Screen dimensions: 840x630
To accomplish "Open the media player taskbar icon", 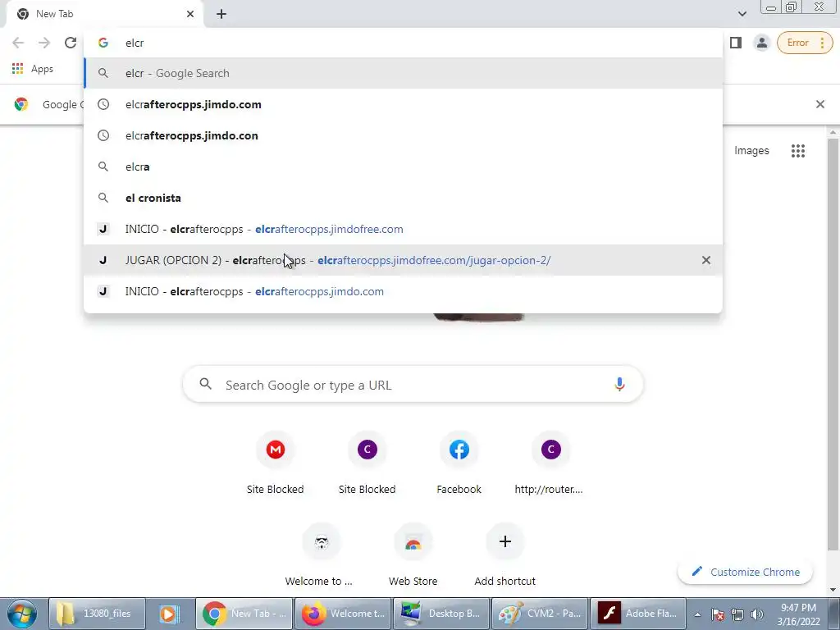I will click(x=169, y=614).
